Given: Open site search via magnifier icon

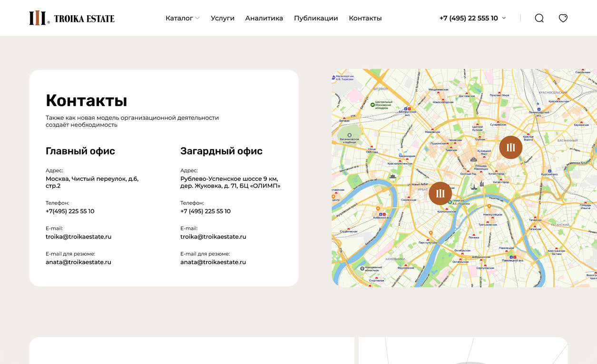Looking at the screenshot, I should pyautogui.click(x=539, y=18).
